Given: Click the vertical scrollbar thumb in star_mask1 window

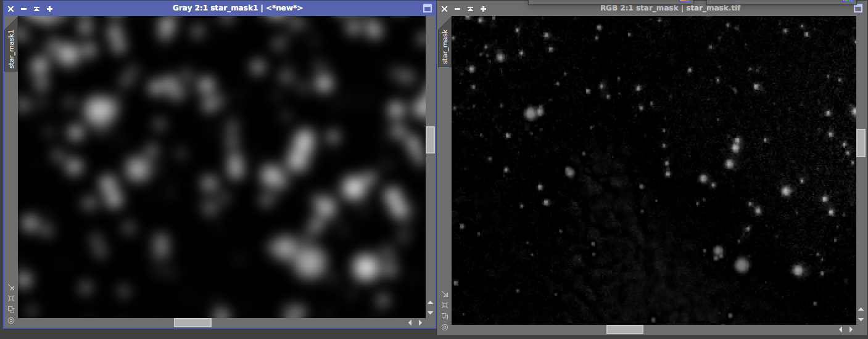Looking at the screenshot, I should (431, 140).
